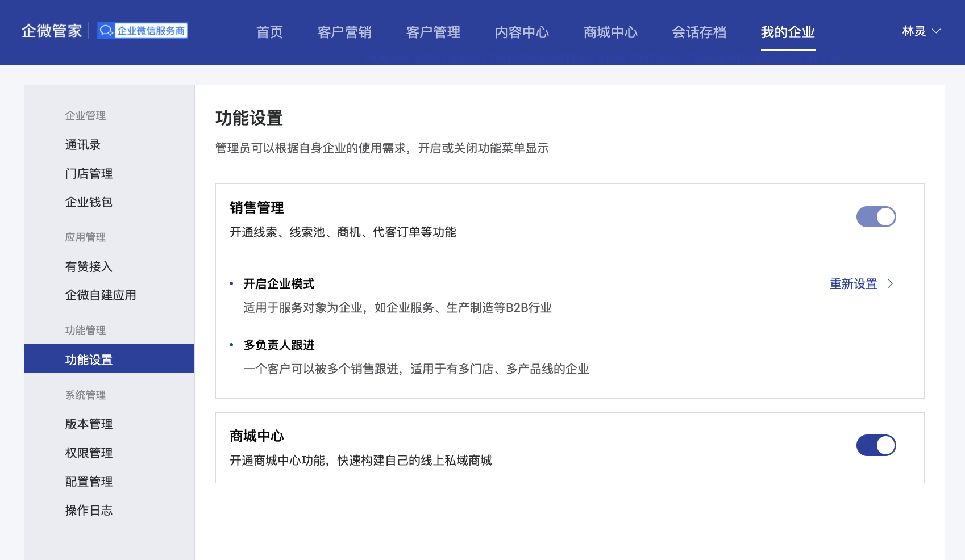This screenshot has width=965, height=560.
Task: Click the 功能设置 page heading
Action: pyautogui.click(x=249, y=118)
